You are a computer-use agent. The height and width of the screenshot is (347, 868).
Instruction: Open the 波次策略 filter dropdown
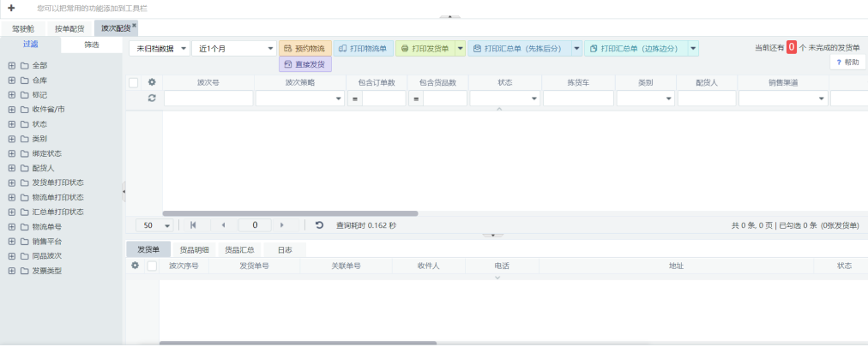tap(300, 99)
